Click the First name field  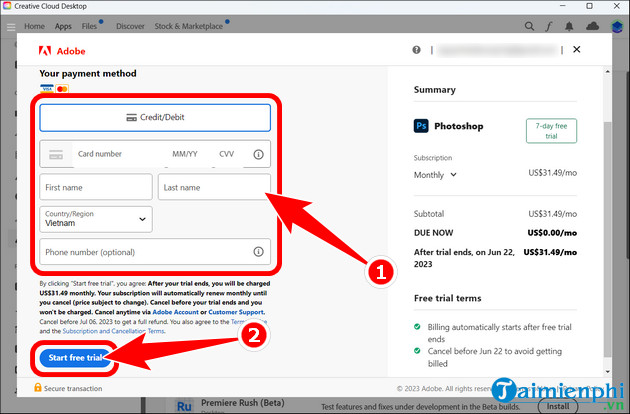96,187
